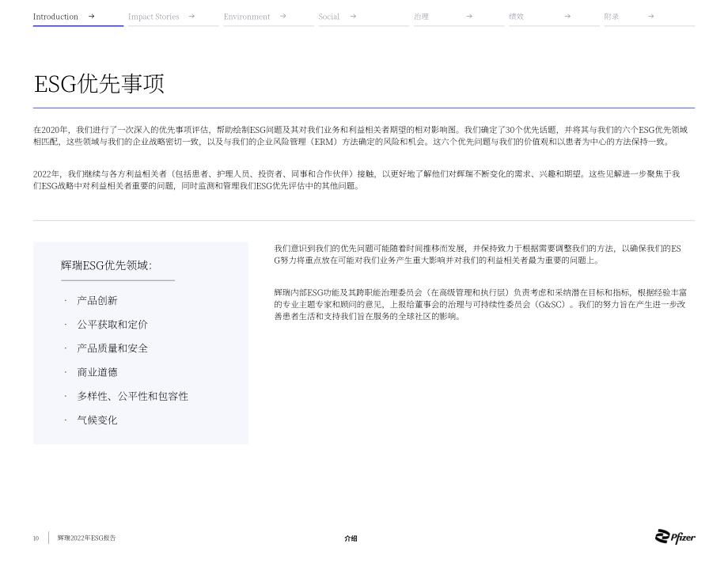Click the arrow next to Environment
The height and width of the screenshot is (563, 728).
pos(282,17)
